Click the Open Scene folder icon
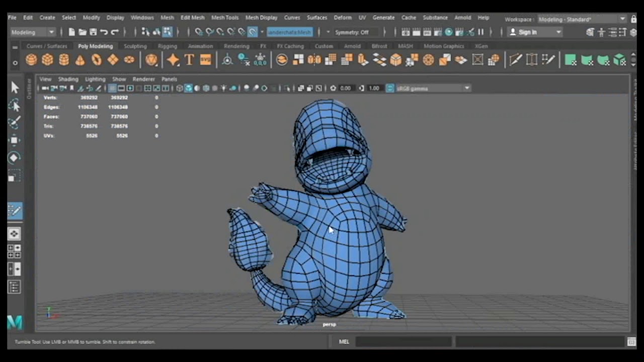The image size is (644, 362). tap(82, 32)
